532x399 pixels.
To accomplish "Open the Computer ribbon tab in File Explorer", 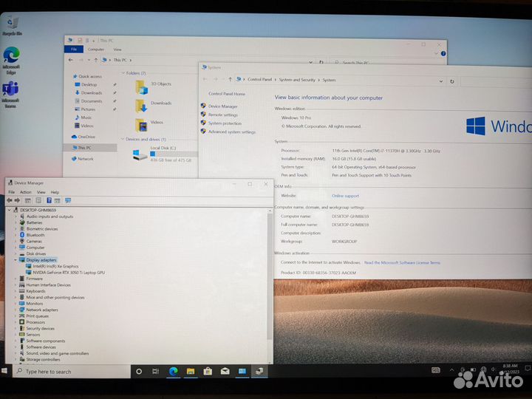I will click(96, 50).
